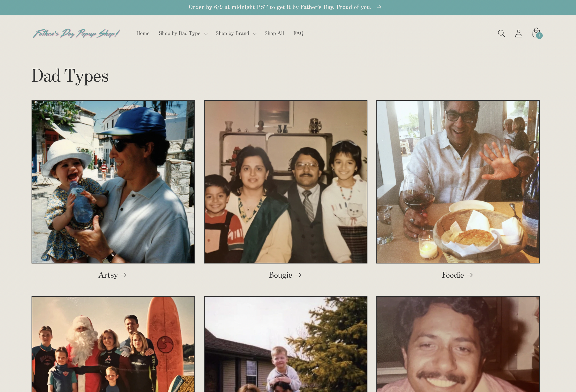Expand the Shop by Brand menu
576x392 pixels.
[232, 33]
